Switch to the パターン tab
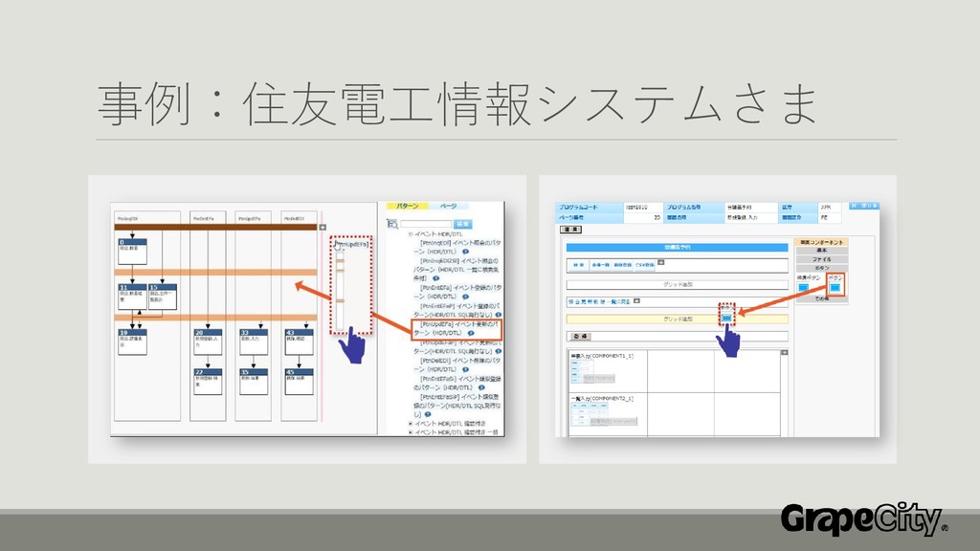Viewport: 980px width, 551px height. (x=408, y=207)
